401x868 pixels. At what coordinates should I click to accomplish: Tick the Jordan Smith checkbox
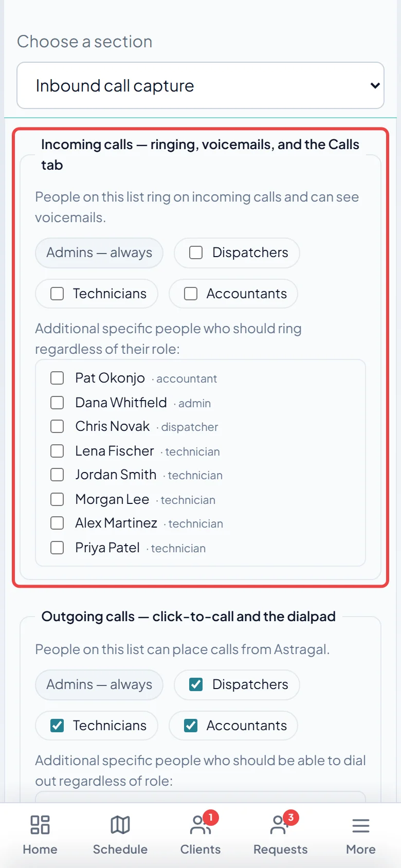(x=57, y=475)
